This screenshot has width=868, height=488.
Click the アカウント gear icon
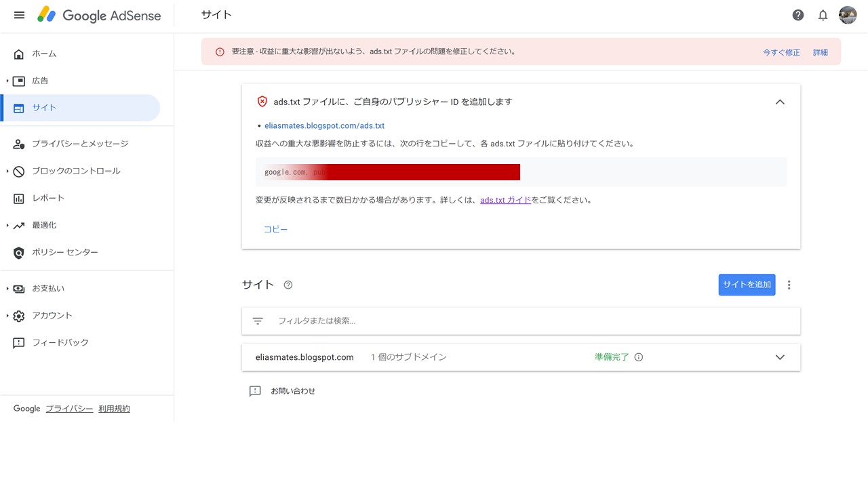pos(19,316)
